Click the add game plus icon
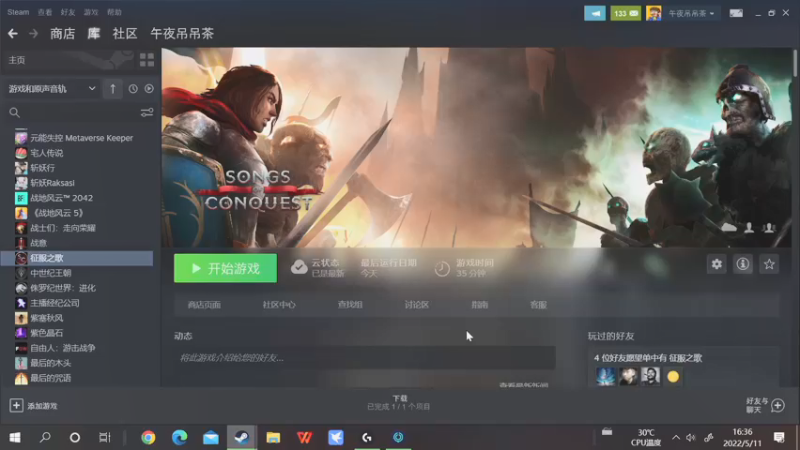Screen dimensions: 800x450 16,406
